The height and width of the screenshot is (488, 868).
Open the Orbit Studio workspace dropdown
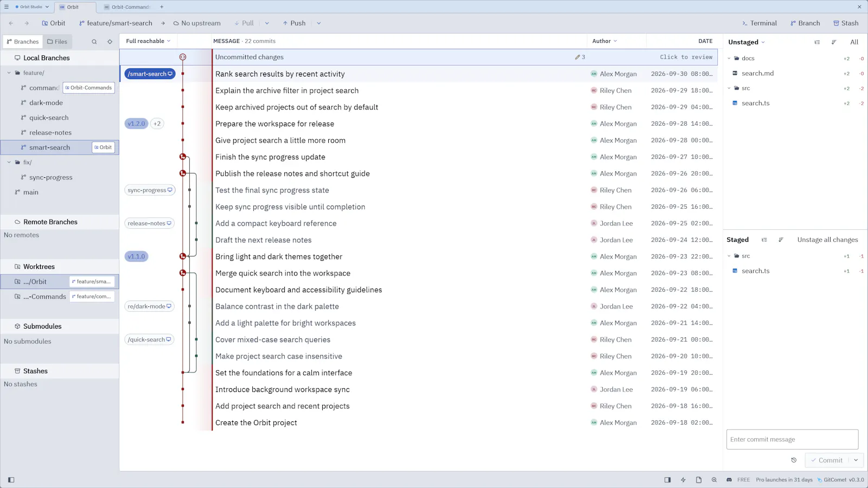pos(32,7)
